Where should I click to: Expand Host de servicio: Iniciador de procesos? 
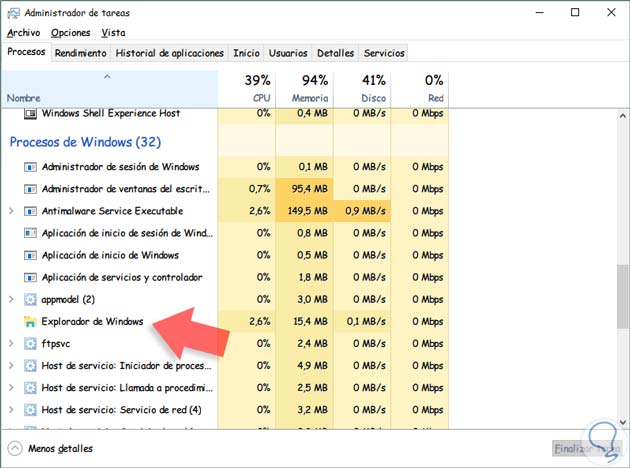click(11, 366)
